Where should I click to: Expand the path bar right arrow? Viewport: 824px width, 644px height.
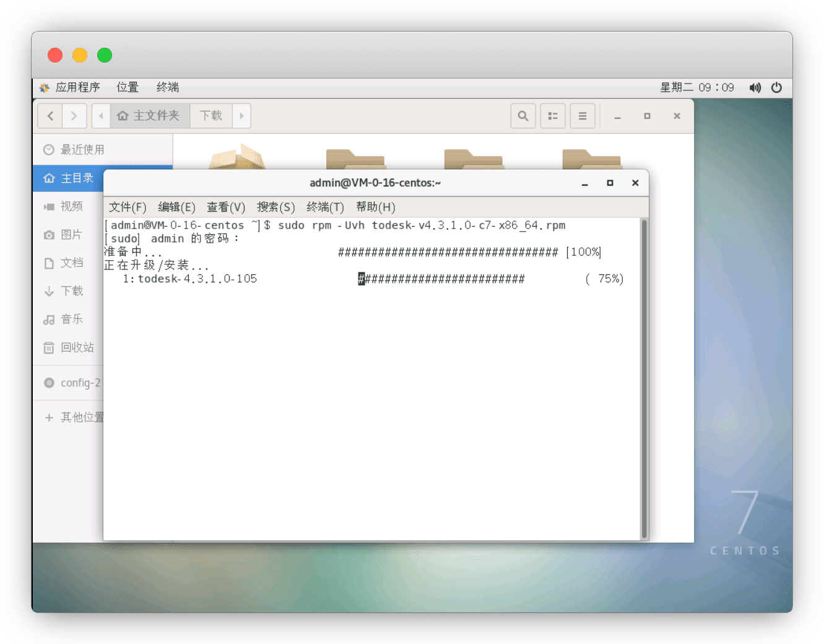coord(241,116)
